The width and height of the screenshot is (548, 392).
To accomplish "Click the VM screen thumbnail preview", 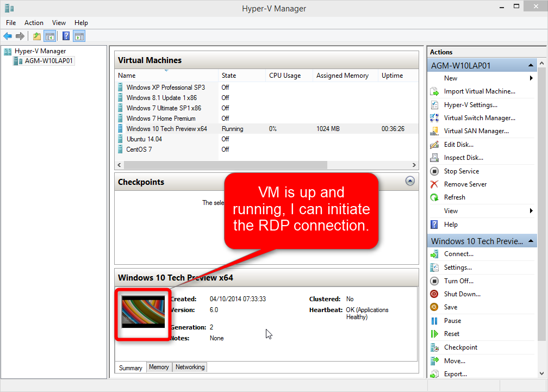I will coord(144,312).
